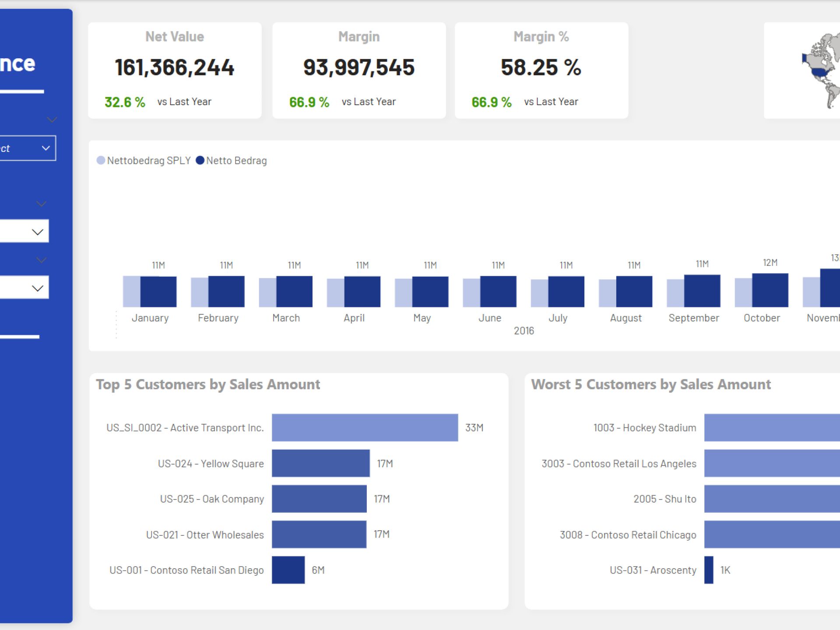
Task: Open the sidebar dropdown ending in 'ct'
Action: coord(26,148)
